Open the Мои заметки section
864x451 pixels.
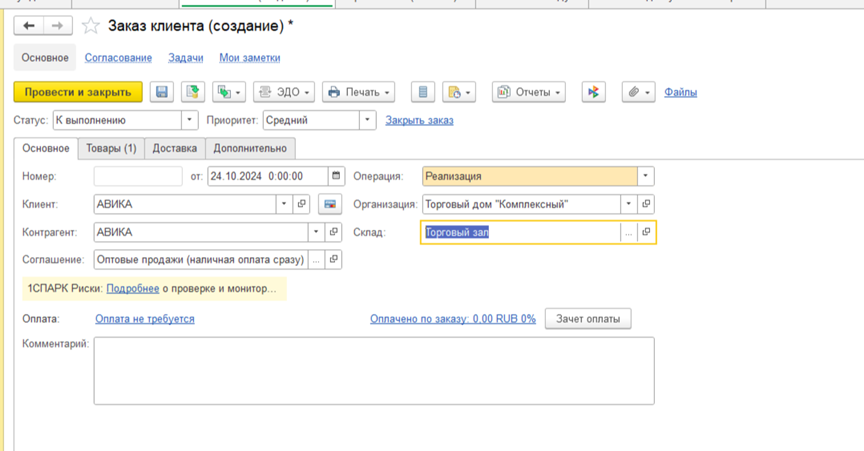coord(250,57)
